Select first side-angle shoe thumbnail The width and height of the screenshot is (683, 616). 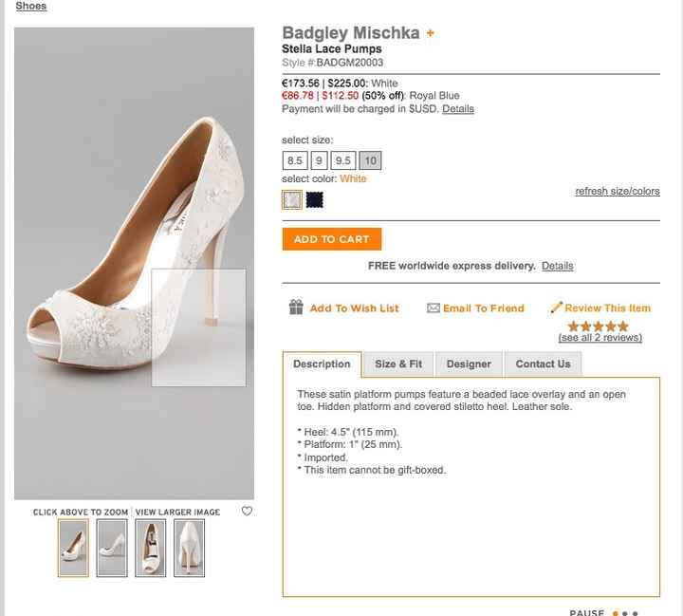click(73, 548)
